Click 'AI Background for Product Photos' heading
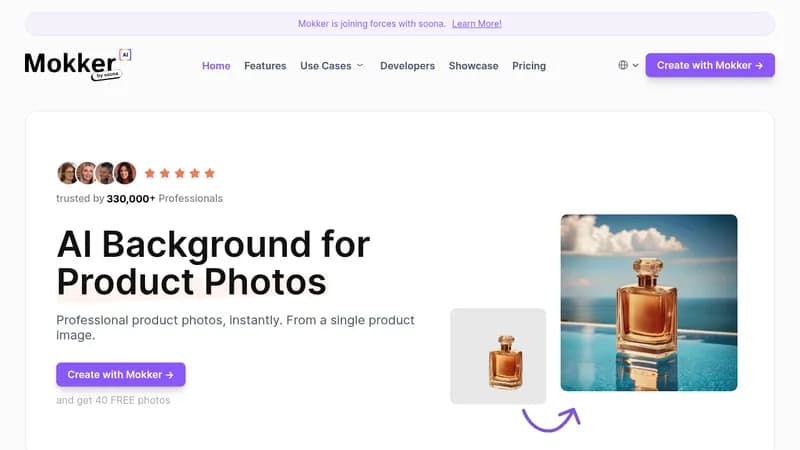This screenshot has height=450, width=800. [213, 263]
